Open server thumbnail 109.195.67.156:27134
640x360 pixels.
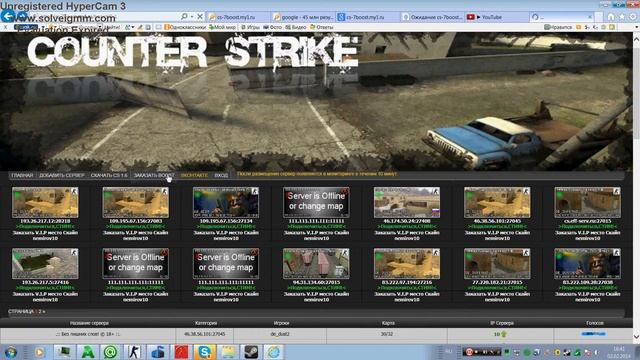pyautogui.click(x=226, y=202)
